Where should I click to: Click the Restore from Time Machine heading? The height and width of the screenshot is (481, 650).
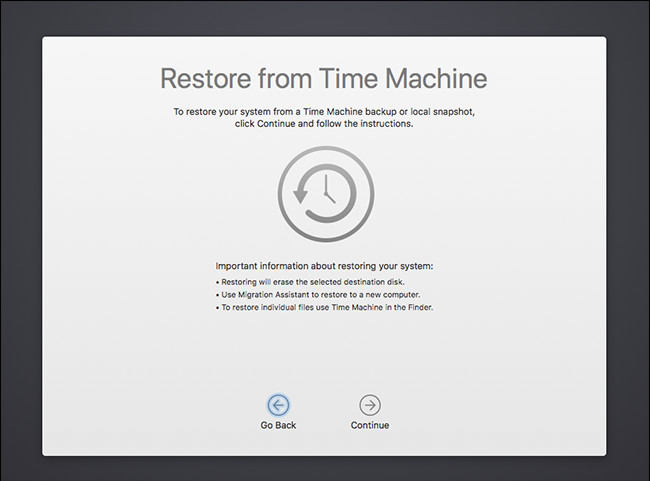coord(324,78)
